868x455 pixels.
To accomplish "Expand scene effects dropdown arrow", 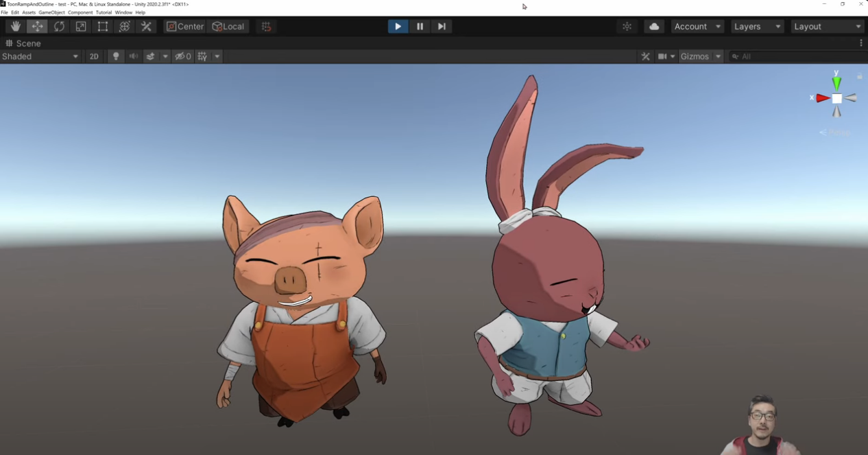I will pyautogui.click(x=165, y=56).
